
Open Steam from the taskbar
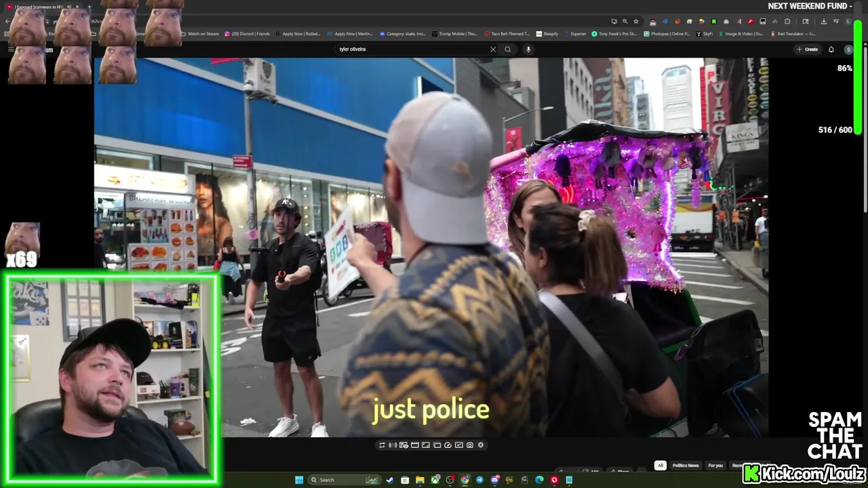390,480
